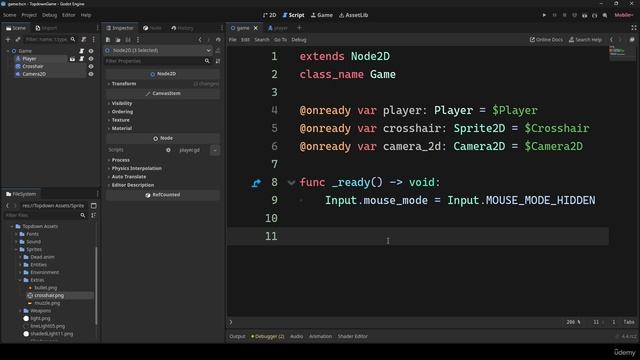Hide the Crosshair node
Screen dimensions: 640x360
[x=91, y=67]
